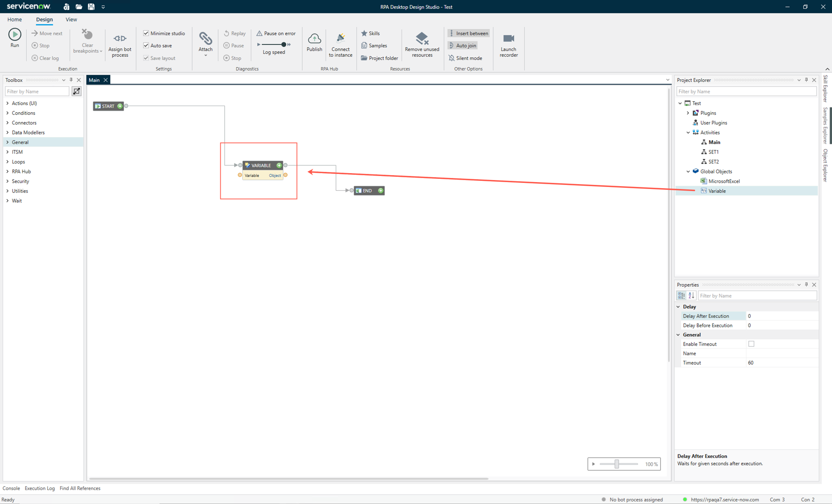This screenshot has width=832, height=504.
Task: Sort properties alphabetically
Action: [691, 295]
